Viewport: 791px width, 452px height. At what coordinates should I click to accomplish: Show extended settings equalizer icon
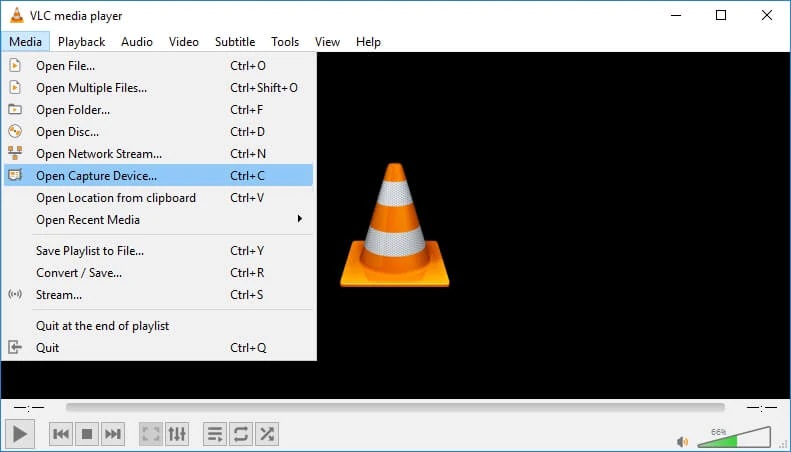[177, 434]
